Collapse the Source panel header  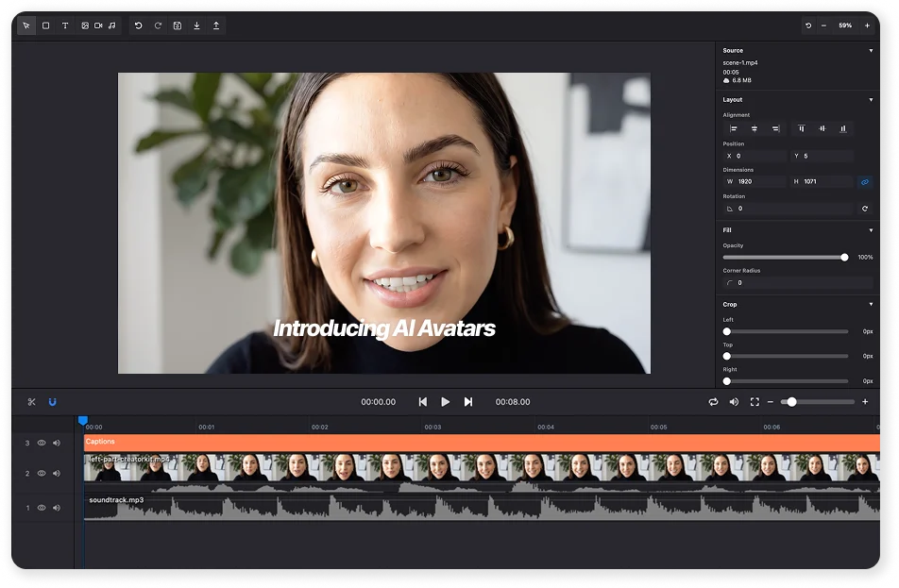[871, 50]
